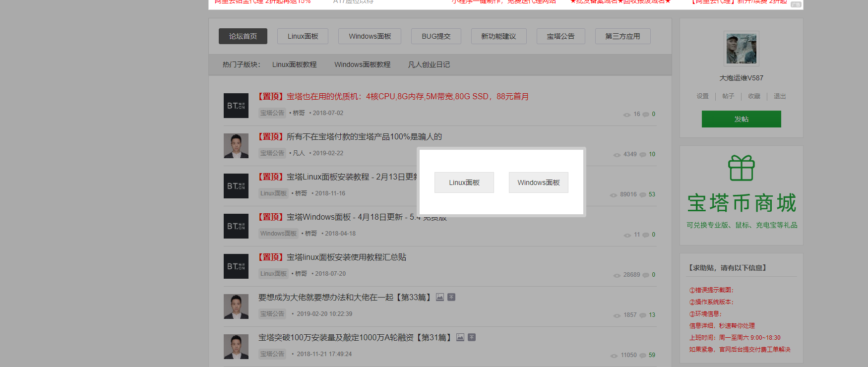Open 设置 in user panel
Viewport: 868px width, 367px height.
(702, 96)
